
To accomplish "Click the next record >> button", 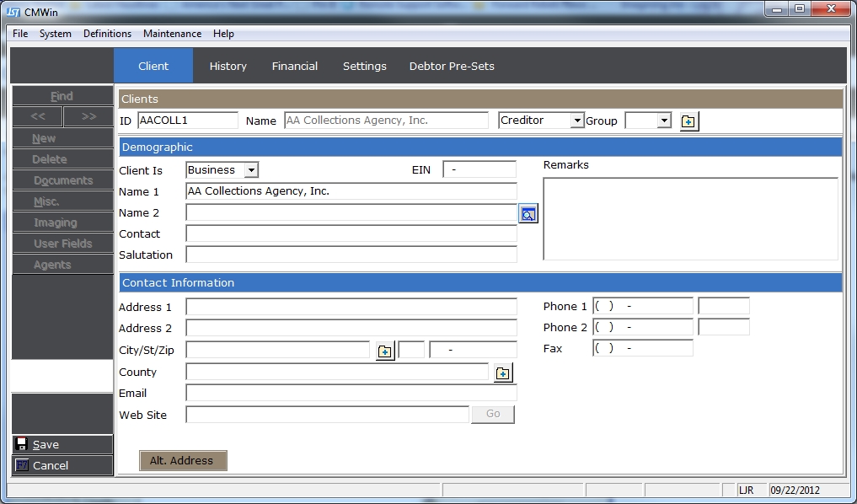I will [88, 116].
